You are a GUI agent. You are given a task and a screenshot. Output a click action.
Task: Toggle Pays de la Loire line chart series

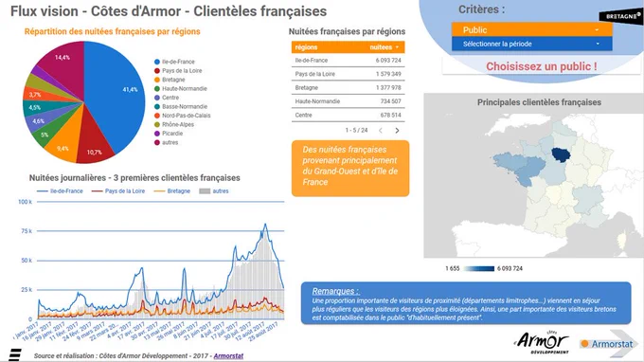(x=117, y=191)
